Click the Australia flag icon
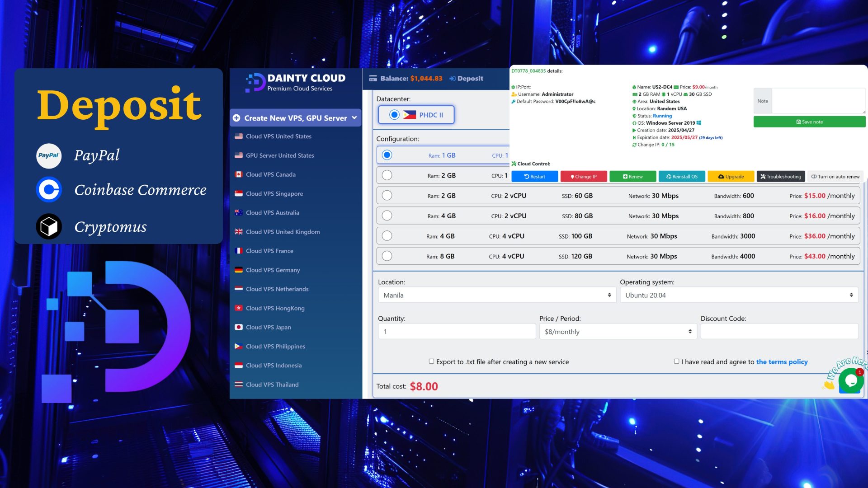 239,212
